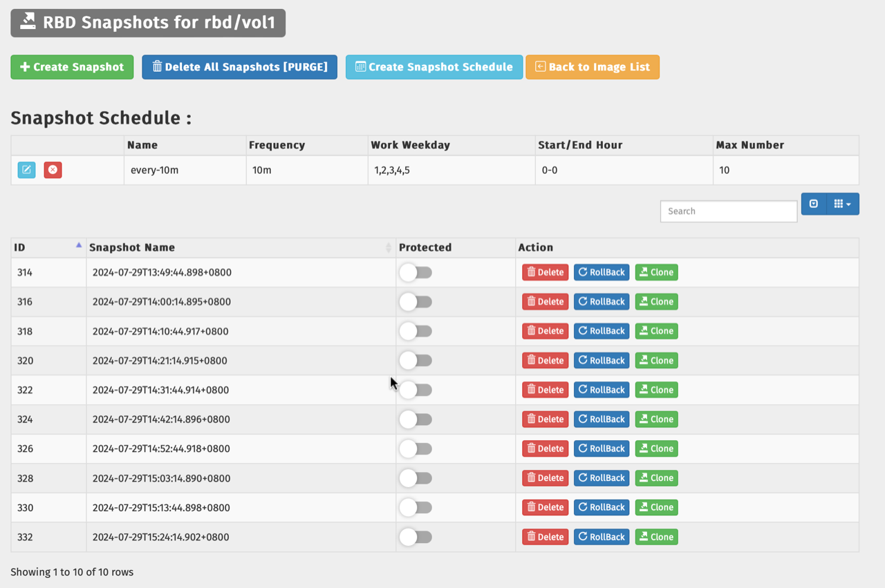
Task: Toggle Protected switch for snapshot 320
Action: click(416, 361)
